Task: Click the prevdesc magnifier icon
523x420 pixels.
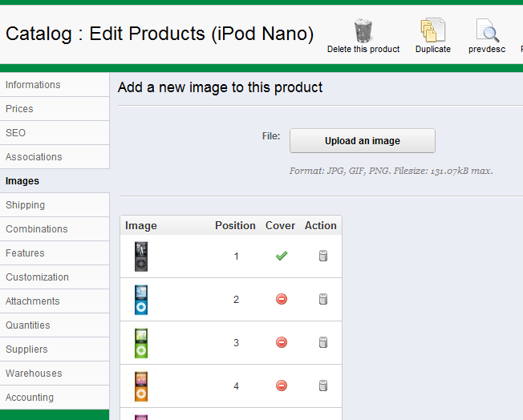Action: coord(487,31)
